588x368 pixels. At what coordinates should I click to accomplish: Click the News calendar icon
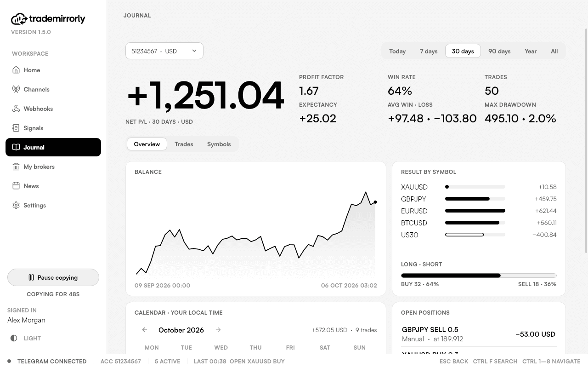(16, 186)
